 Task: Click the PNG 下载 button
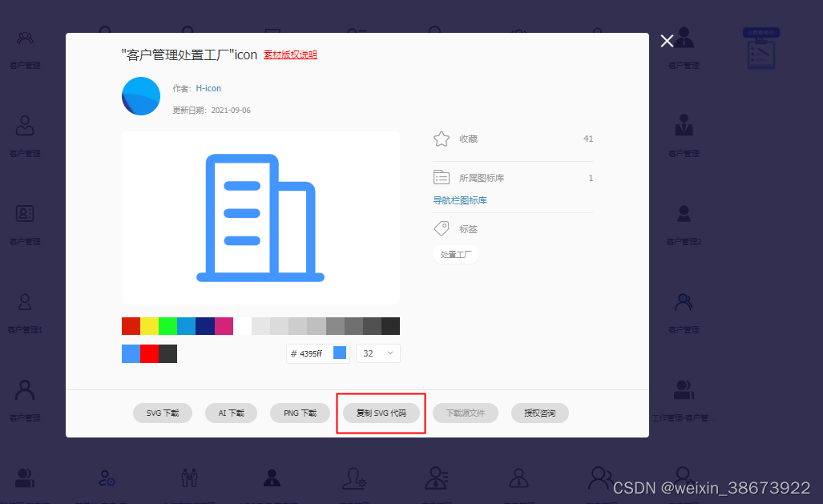(300, 413)
